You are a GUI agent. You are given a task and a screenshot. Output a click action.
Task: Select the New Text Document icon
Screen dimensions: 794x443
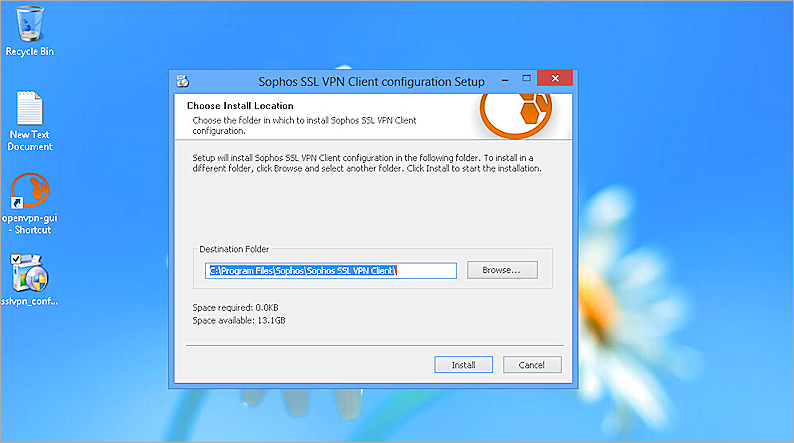point(29,121)
